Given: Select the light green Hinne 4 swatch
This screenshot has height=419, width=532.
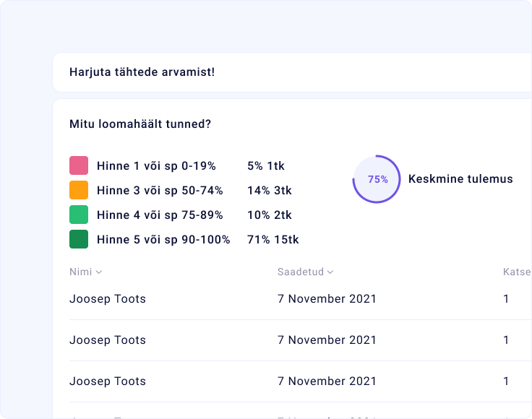Looking at the screenshot, I should click(x=79, y=215).
